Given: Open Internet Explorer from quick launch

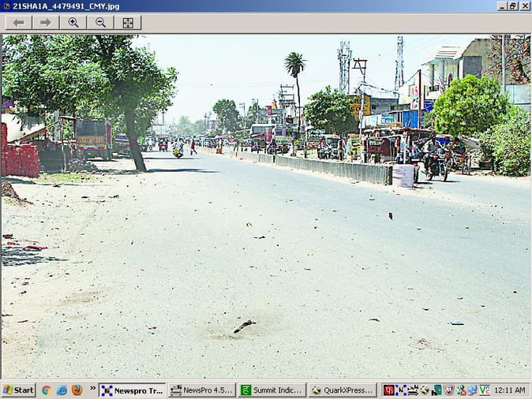Looking at the screenshot, I should coord(62,390).
